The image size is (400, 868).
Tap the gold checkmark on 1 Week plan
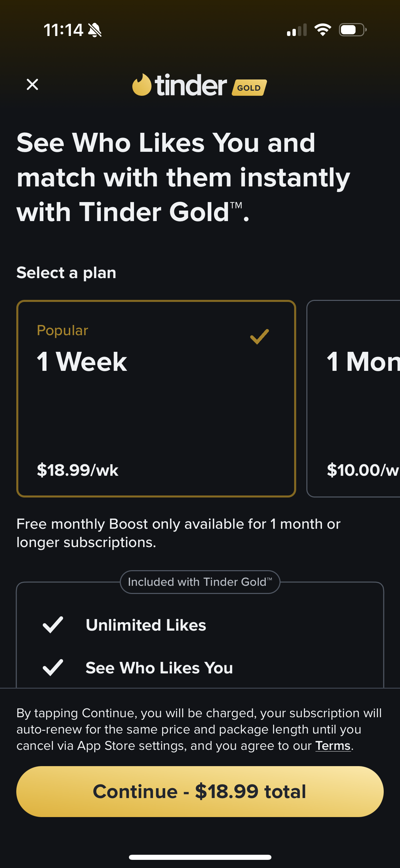(x=260, y=337)
